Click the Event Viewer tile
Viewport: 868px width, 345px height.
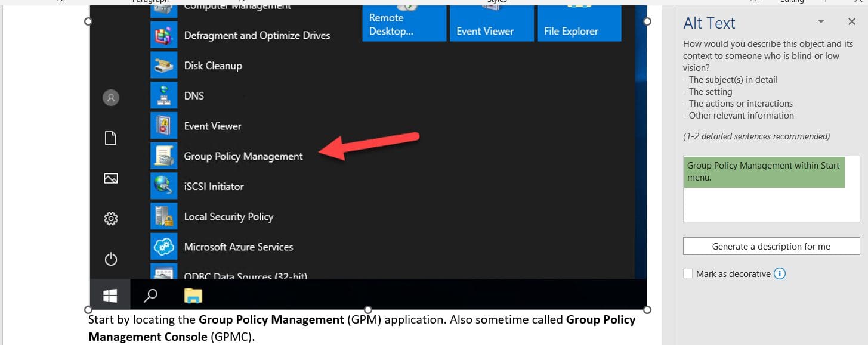tap(492, 23)
